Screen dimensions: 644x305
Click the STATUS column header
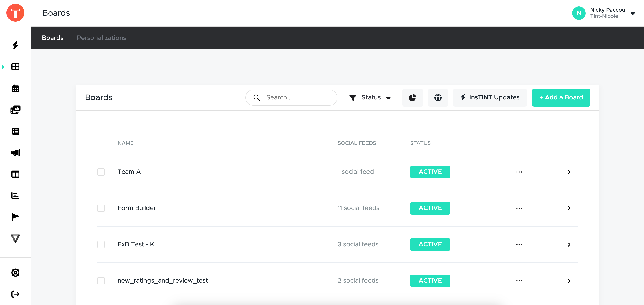[x=420, y=143]
